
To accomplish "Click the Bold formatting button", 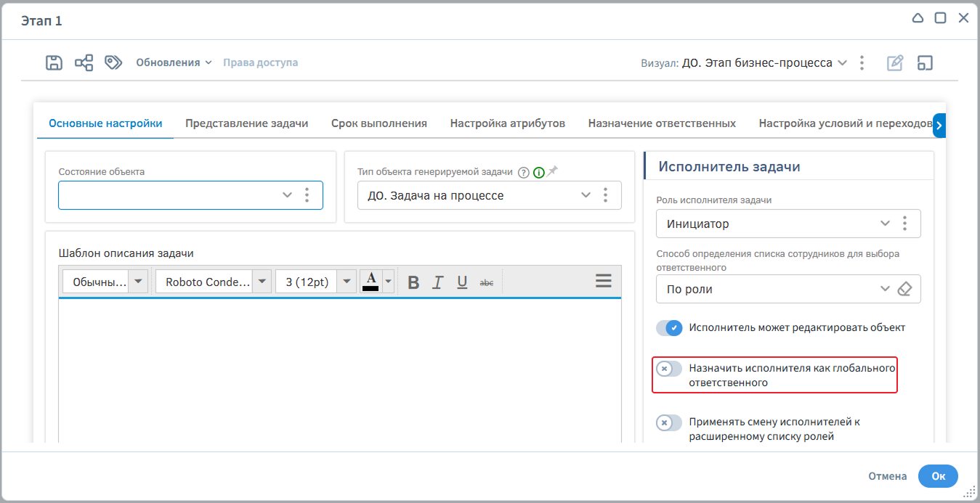I will [413, 282].
